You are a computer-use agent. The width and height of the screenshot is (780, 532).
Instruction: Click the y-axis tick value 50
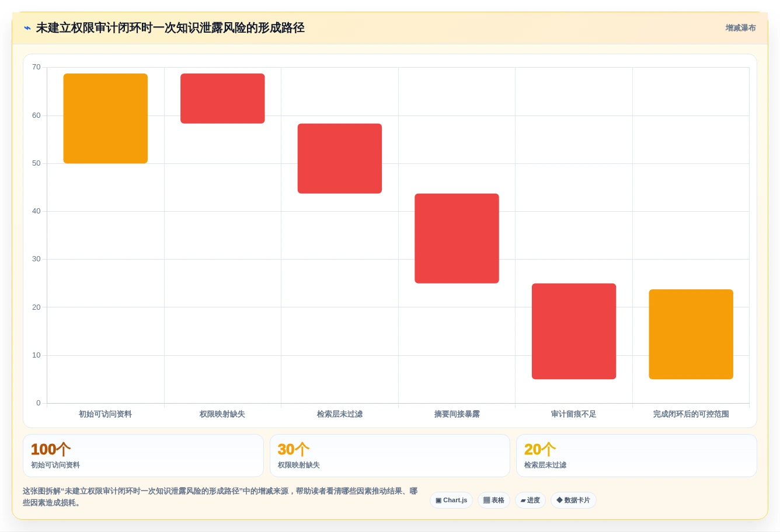[x=36, y=163]
